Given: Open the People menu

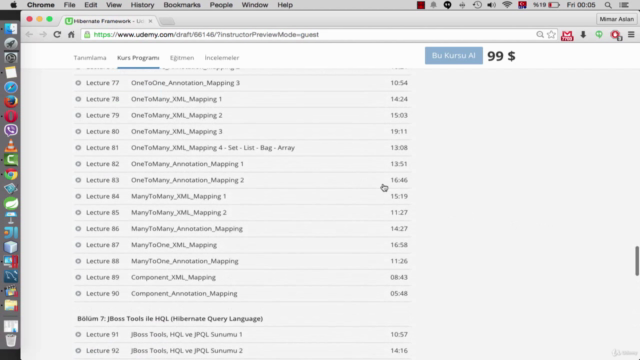Looking at the screenshot, I should click(221, 5).
